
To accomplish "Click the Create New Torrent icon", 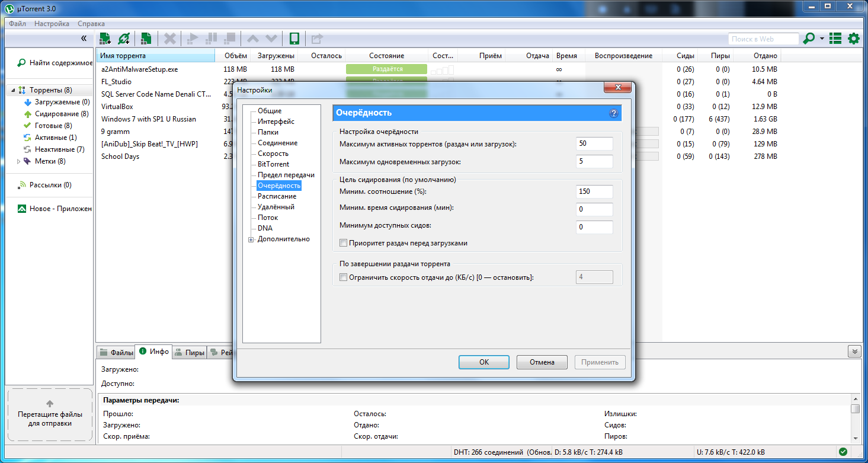I will pos(146,39).
